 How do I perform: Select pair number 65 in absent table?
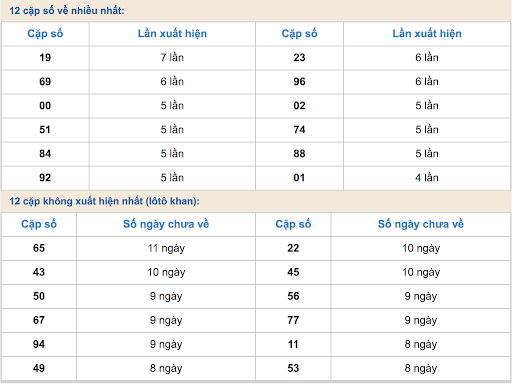point(39,248)
